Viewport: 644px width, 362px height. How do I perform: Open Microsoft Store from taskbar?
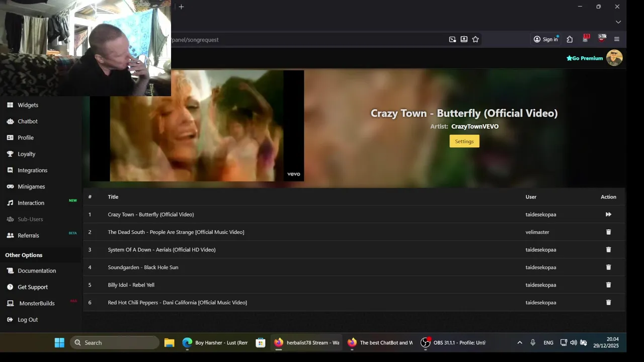click(x=260, y=342)
